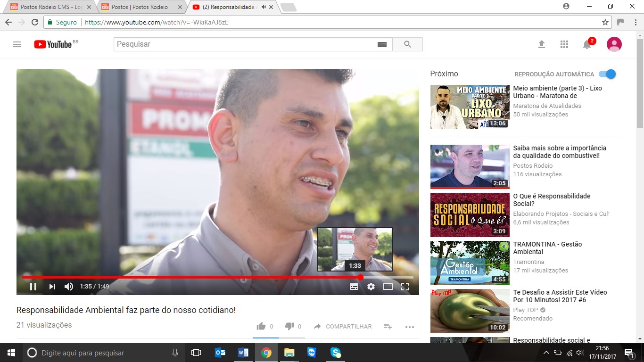This screenshot has width=644, height=362.
Task: Open the taskbar clock showing 21:56
Action: coord(602,353)
